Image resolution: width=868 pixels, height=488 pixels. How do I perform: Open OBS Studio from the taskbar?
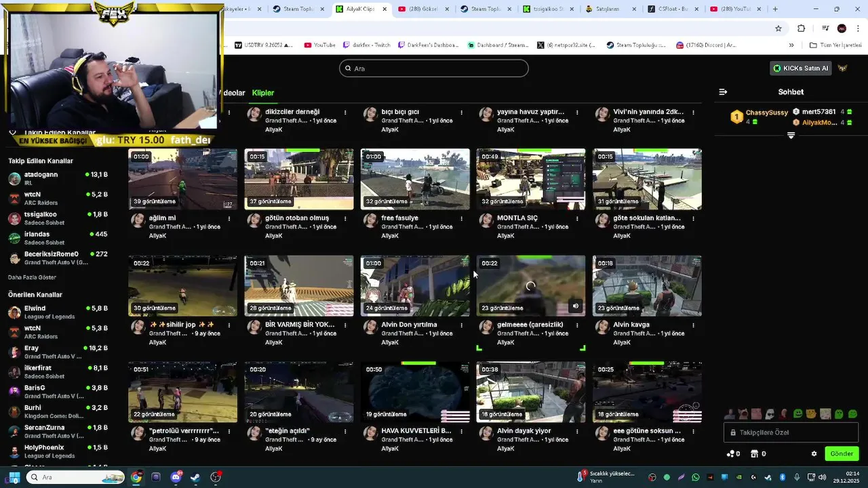[216, 477]
